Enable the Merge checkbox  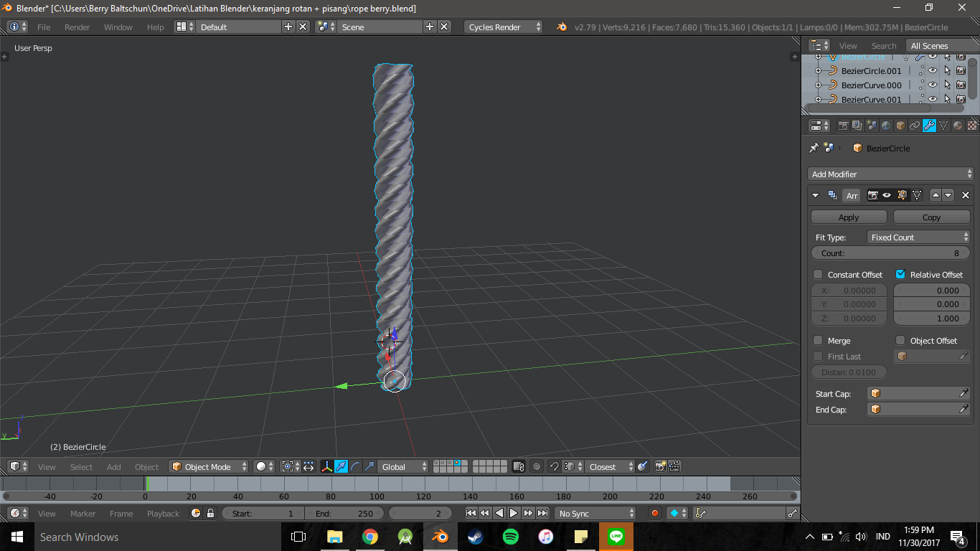tap(818, 340)
